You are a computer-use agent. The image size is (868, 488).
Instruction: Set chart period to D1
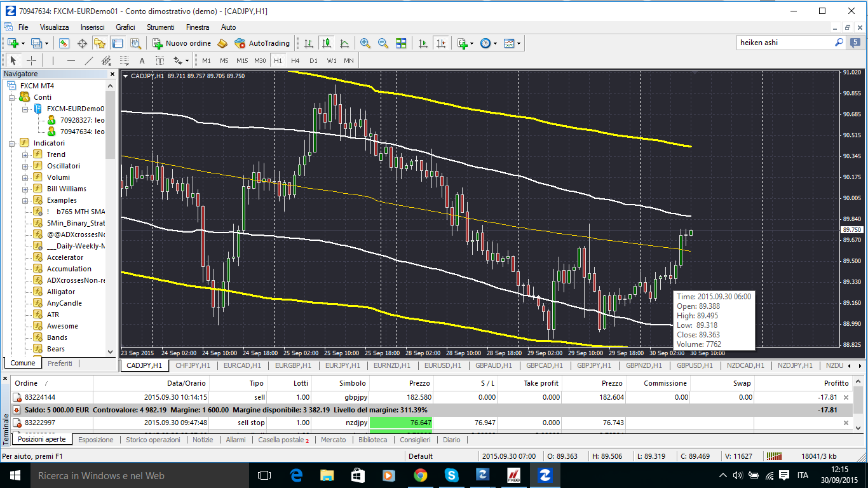(x=313, y=60)
